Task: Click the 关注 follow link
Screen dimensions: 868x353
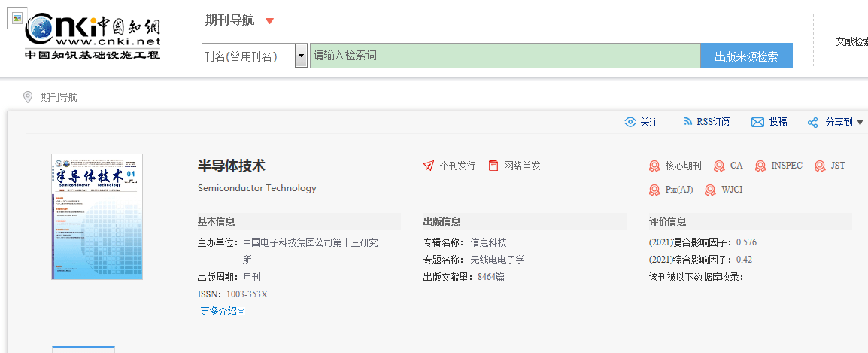Action: point(649,123)
